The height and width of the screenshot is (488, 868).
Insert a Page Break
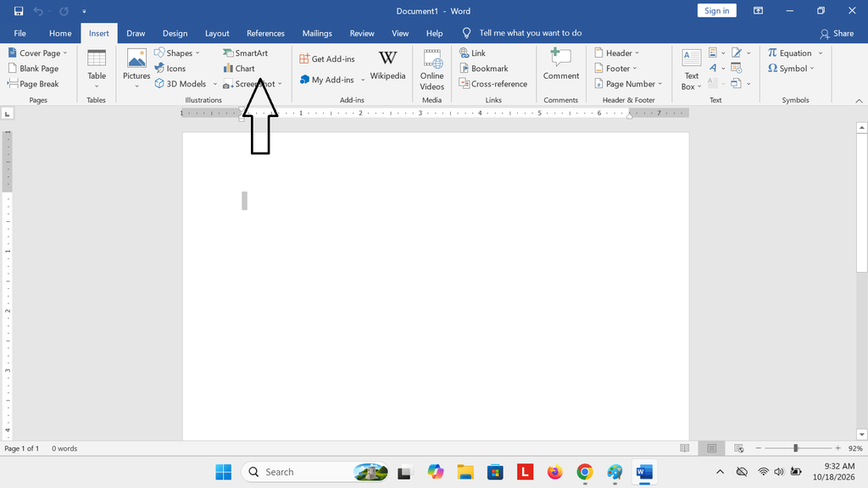tap(33, 84)
